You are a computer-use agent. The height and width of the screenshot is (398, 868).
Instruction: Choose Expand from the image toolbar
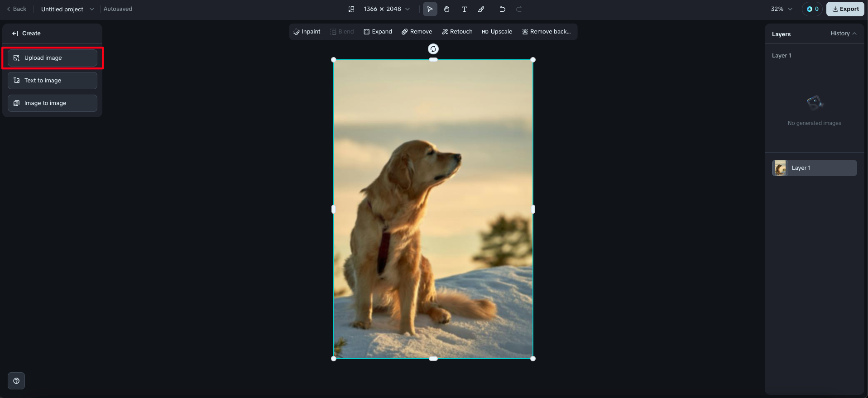click(x=378, y=32)
